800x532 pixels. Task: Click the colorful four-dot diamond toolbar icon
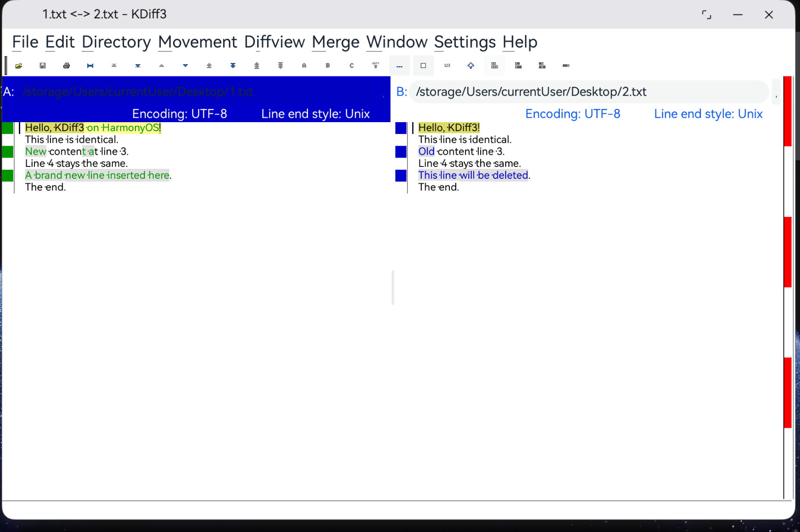(x=471, y=66)
